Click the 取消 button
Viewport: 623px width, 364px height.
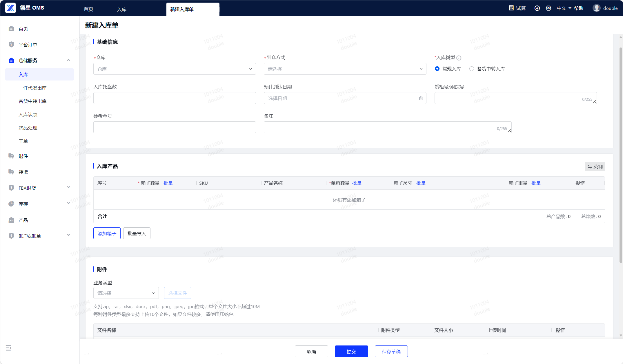[311, 352]
